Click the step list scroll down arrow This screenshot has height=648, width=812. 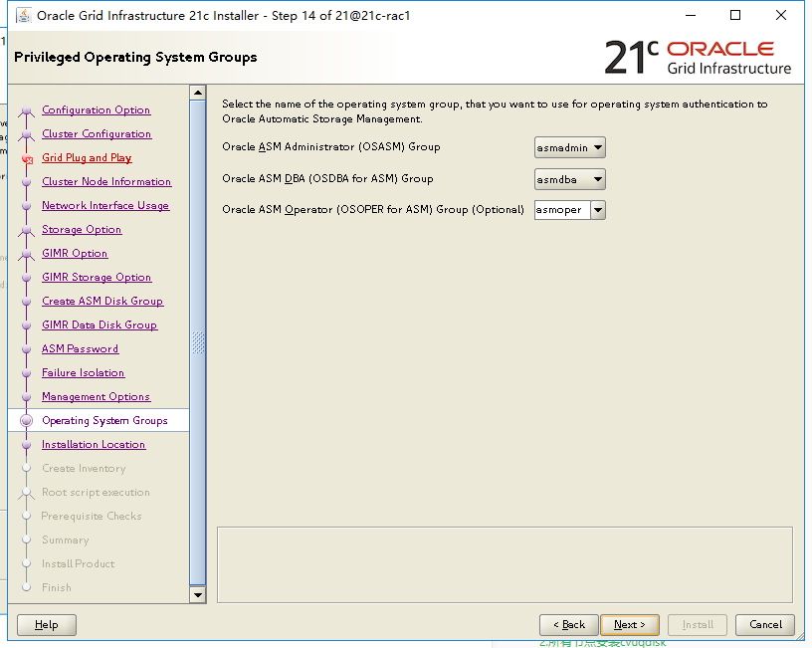coord(198,594)
